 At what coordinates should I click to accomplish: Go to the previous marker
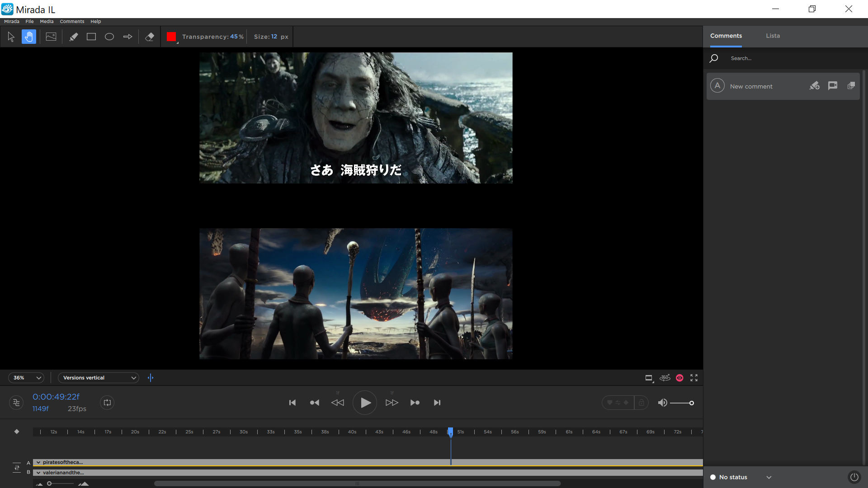(x=315, y=403)
